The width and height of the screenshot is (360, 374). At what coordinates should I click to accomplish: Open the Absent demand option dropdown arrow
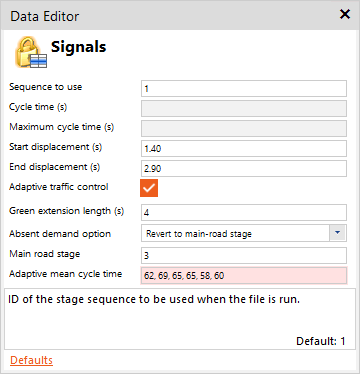pyautogui.click(x=337, y=233)
